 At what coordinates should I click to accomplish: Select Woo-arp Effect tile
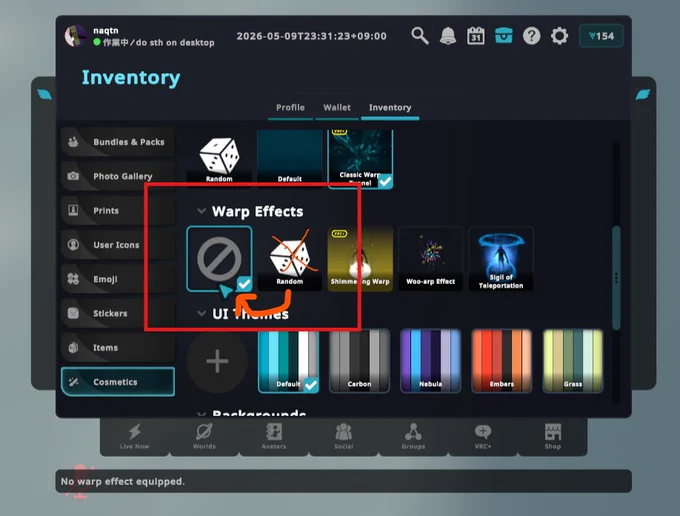431,258
